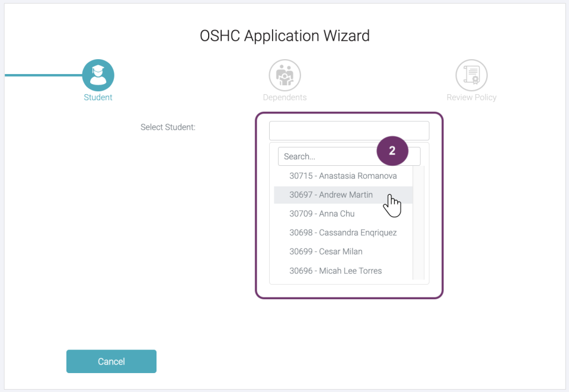Click the Search box in student list
Viewport: 569px width, 392px height.
[326, 156]
